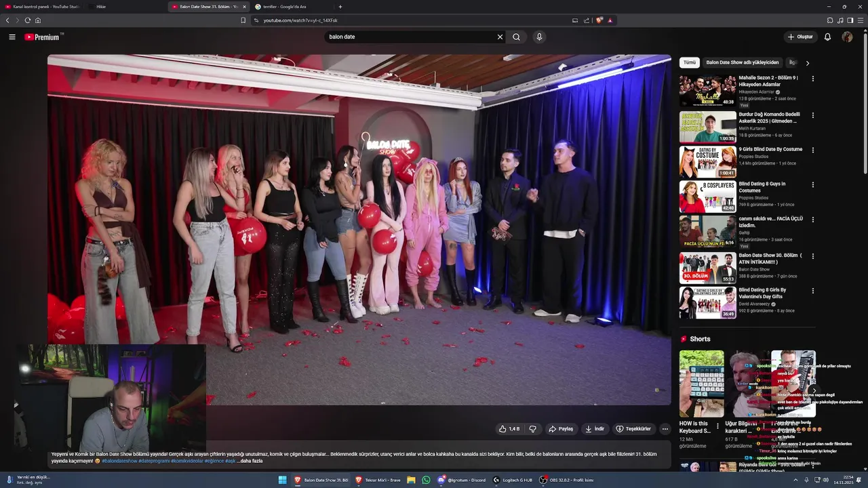Screen dimensions: 868x488
Task: Reload the page
Action: click(x=27, y=20)
